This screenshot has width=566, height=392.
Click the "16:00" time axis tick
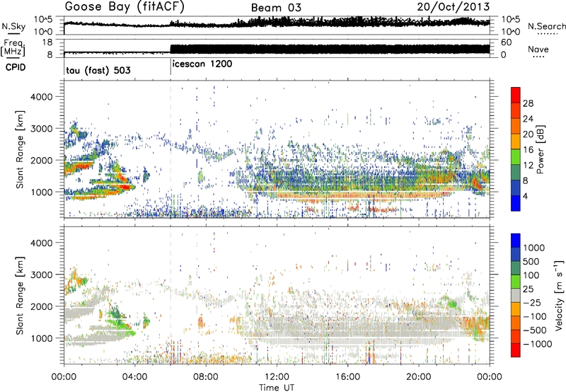tap(347, 377)
